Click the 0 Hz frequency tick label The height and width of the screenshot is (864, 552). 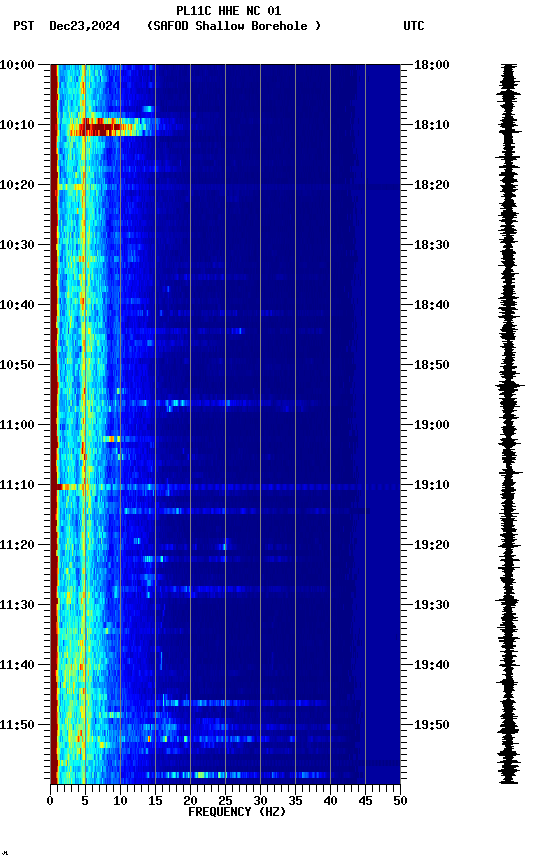[x=50, y=802]
